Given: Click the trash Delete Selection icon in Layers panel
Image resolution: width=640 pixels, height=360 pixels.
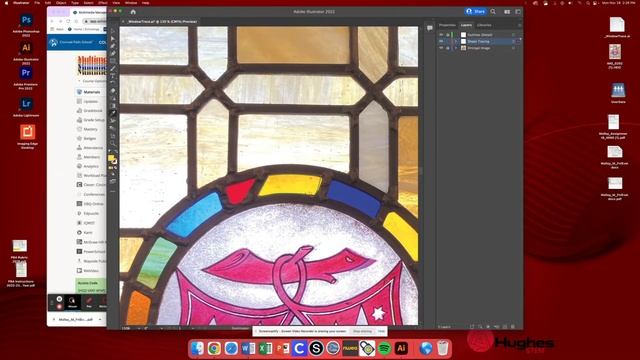Looking at the screenshot, I should 513,327.
